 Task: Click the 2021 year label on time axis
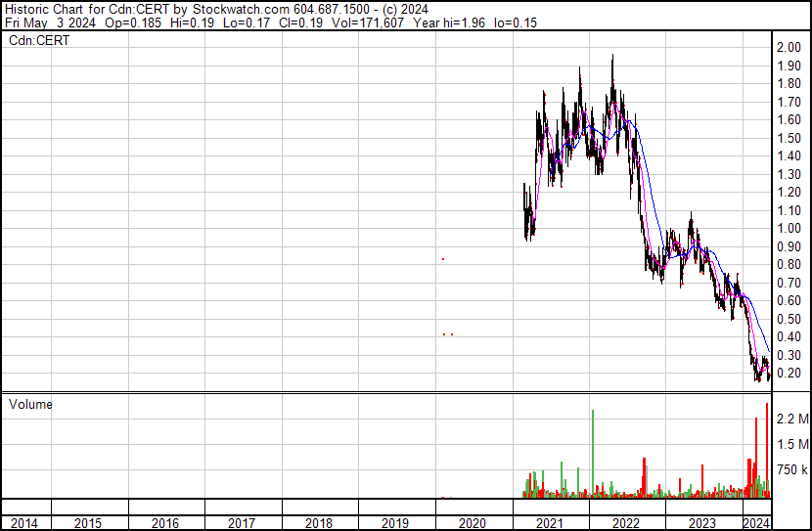[x=549, y=523]
